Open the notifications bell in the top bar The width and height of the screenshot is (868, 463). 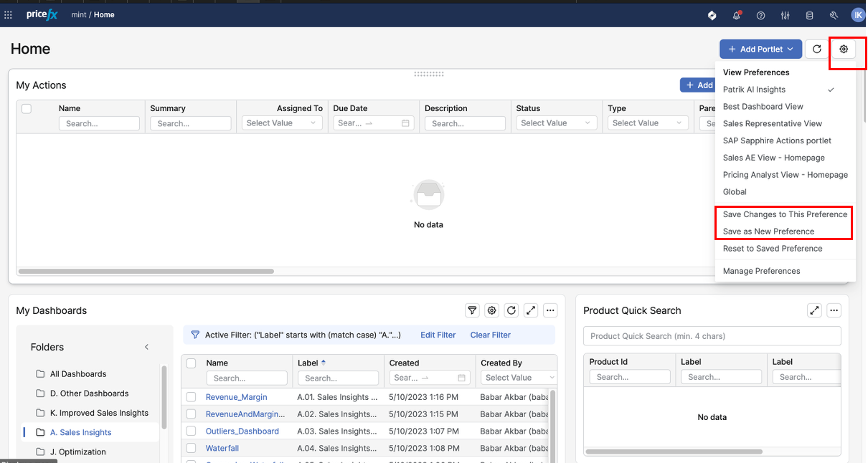[x=737, y=15]
